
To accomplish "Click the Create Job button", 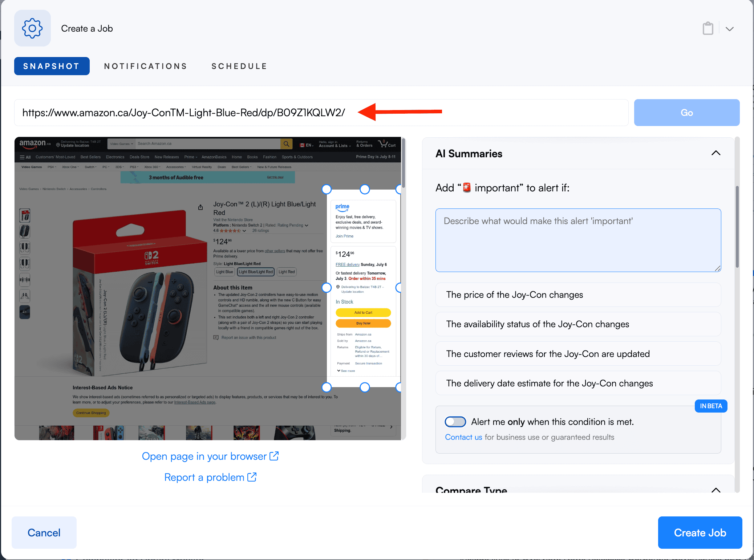I will pos(700,532).
